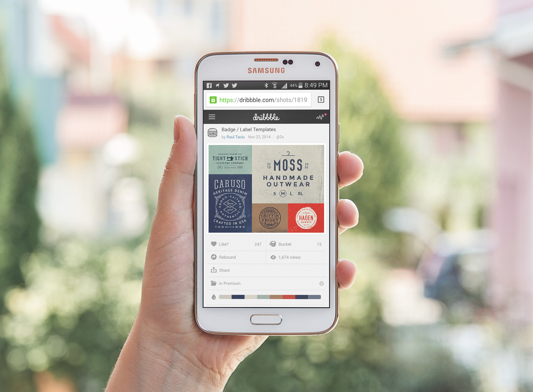
Task: Click the Dribbble hamburger menu icon
Action: 214,116
